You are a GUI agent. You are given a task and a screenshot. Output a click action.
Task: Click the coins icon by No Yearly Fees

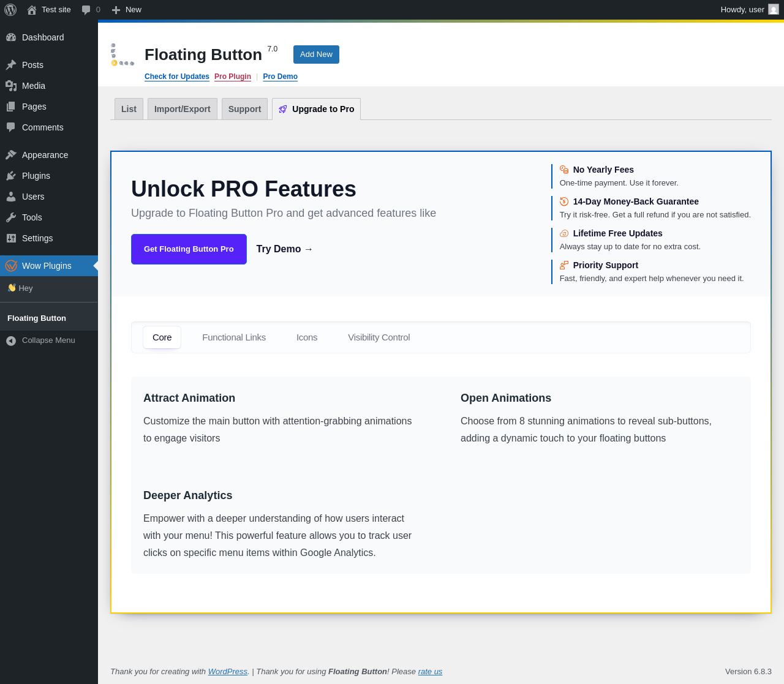pos(564,170)
